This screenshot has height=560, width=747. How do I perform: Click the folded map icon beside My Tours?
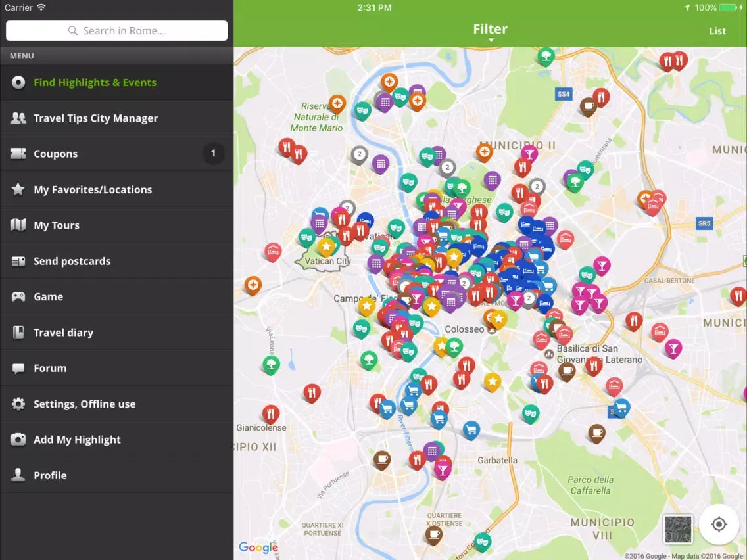point(18,225)
